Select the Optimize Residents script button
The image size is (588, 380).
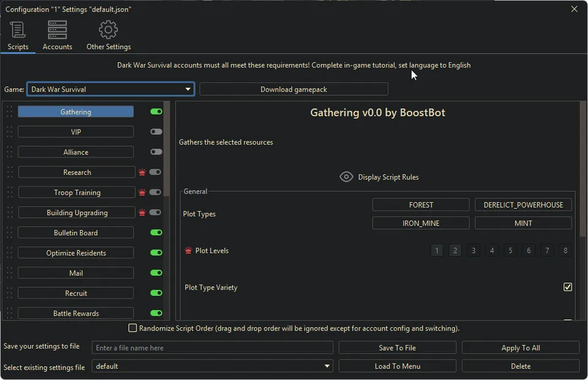pos(76,253)
